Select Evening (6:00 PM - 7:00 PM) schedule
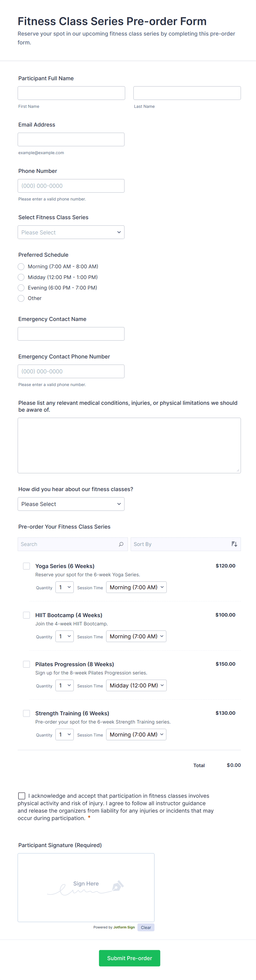 [x=21, y=288]
